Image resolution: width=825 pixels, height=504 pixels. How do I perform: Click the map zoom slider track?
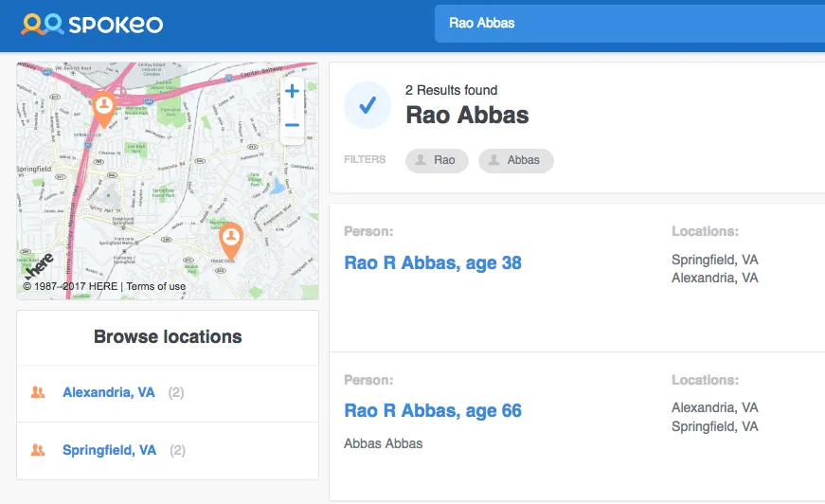click(293, 110)
